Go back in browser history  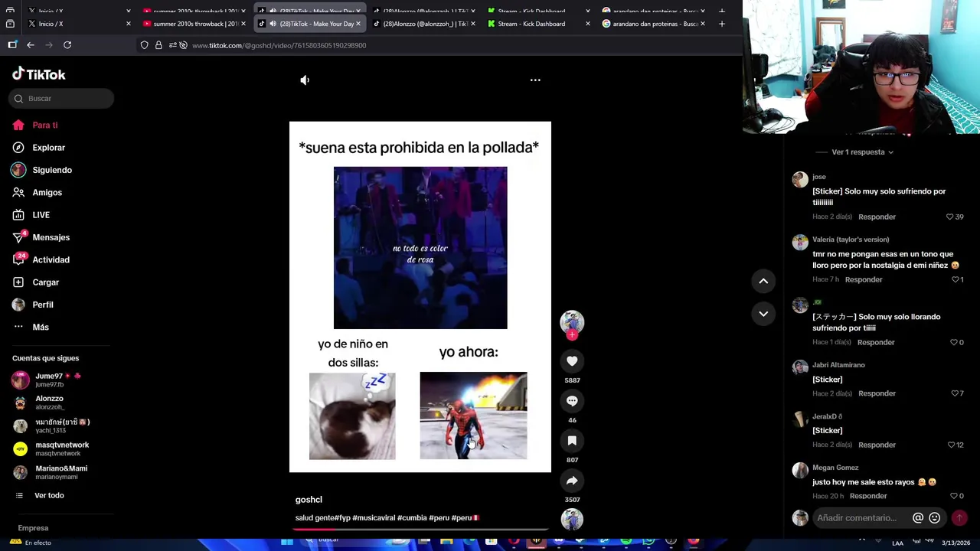point(31,45)
